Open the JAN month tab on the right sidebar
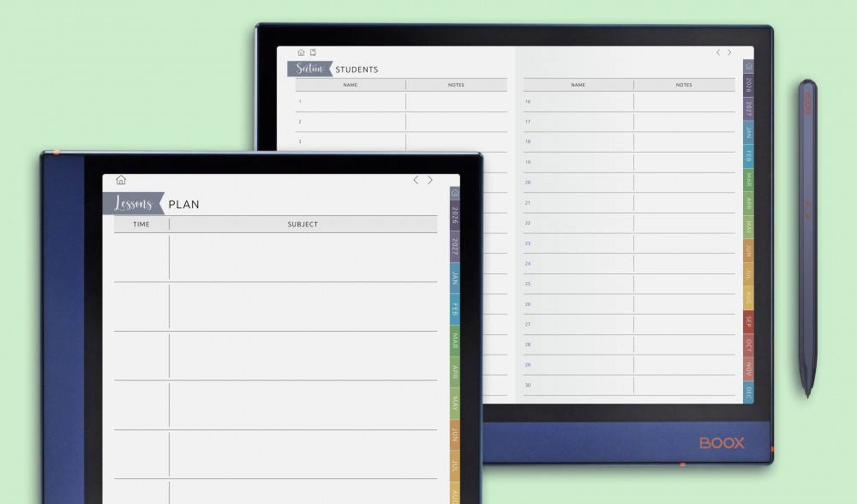This screenshot has width=857, height=504. pos(747,133)
